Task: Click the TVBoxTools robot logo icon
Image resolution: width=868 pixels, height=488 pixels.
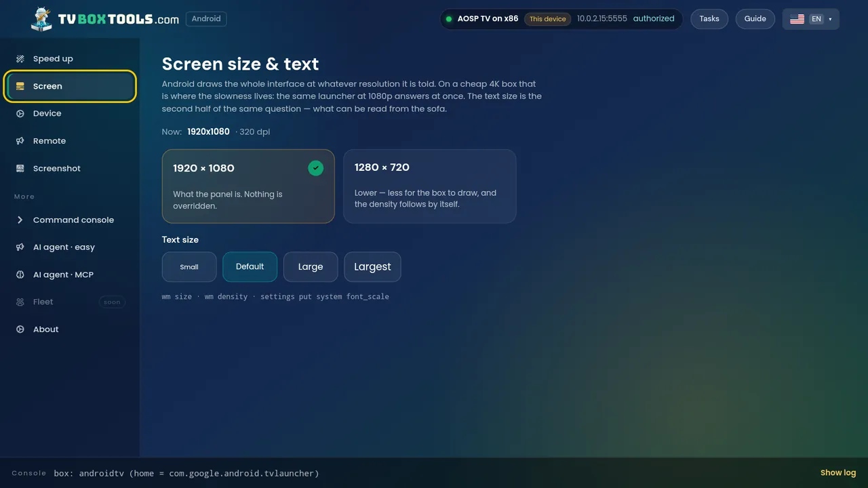Action: (x=41, y=19)
